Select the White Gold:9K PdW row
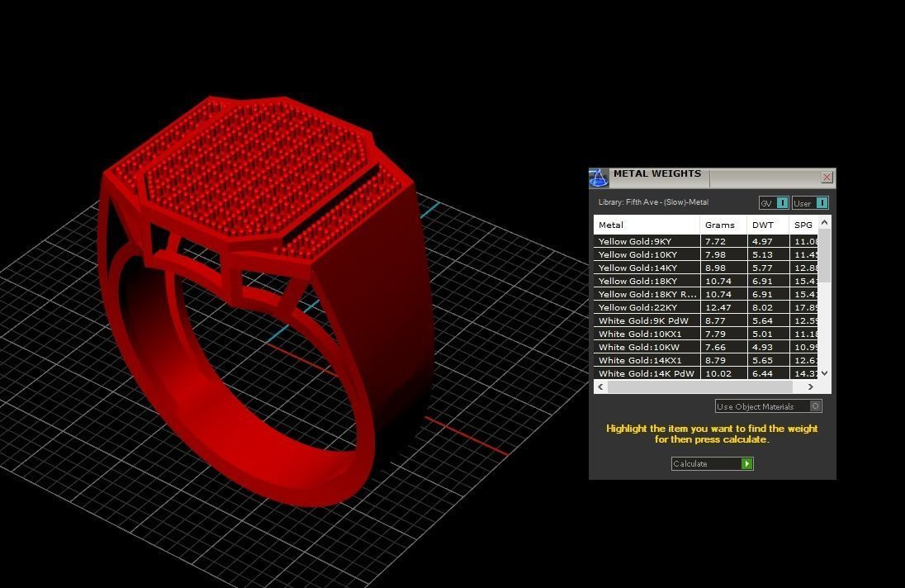This screenshot has width=905, height=588. (x=705, y=320)
